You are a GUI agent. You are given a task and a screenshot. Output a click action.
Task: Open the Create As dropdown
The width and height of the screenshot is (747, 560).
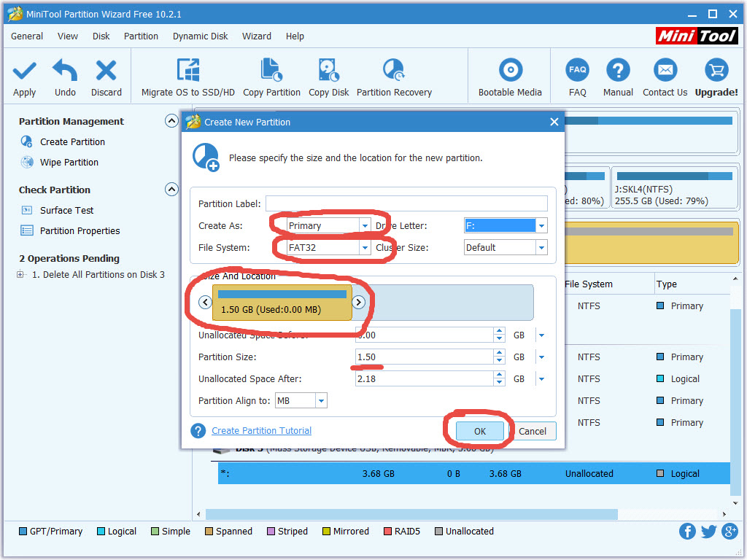365,226
